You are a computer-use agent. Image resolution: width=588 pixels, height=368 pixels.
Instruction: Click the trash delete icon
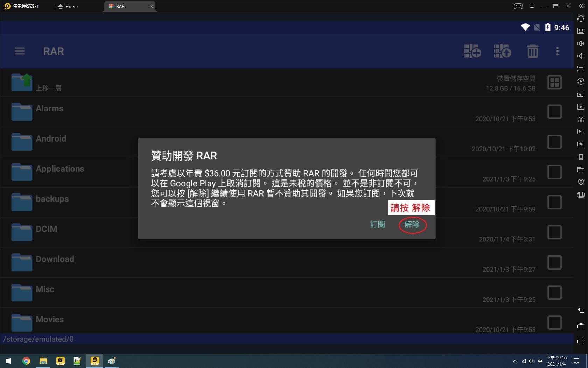(x=532, y=51)
